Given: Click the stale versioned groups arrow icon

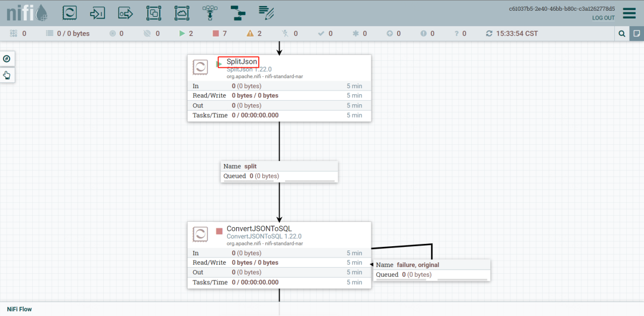Looking at the screenshot, I should (x=389, y=33).
